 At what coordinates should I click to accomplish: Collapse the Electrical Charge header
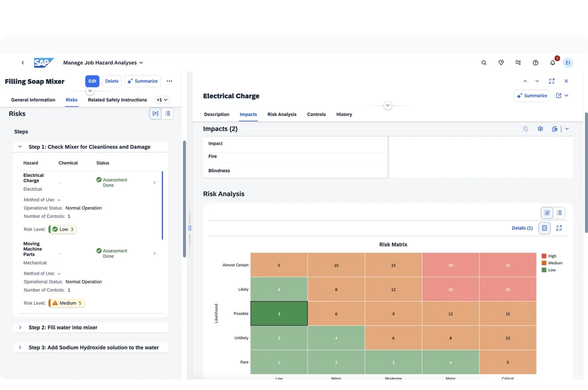(388, 105)
